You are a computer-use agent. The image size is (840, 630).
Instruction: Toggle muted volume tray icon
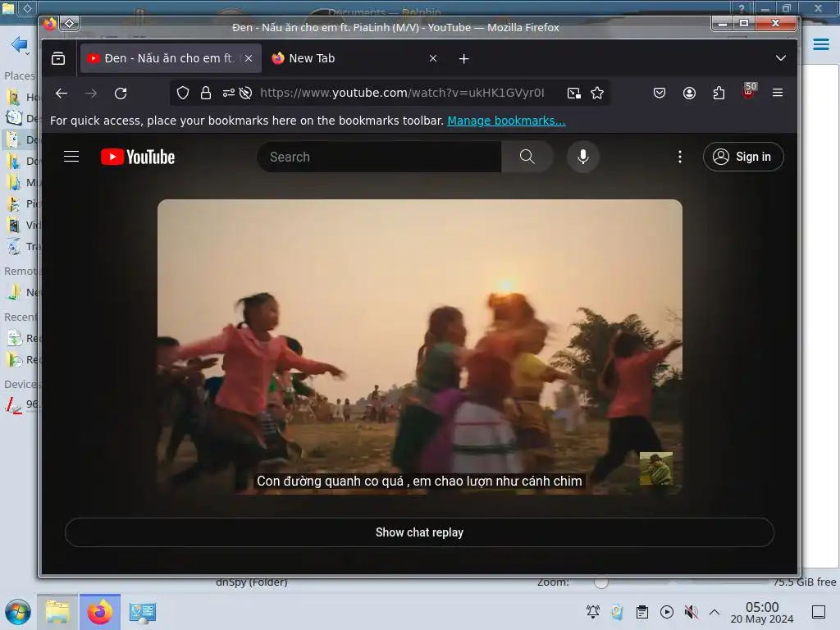pyautogui.click(x=692, y=612)
